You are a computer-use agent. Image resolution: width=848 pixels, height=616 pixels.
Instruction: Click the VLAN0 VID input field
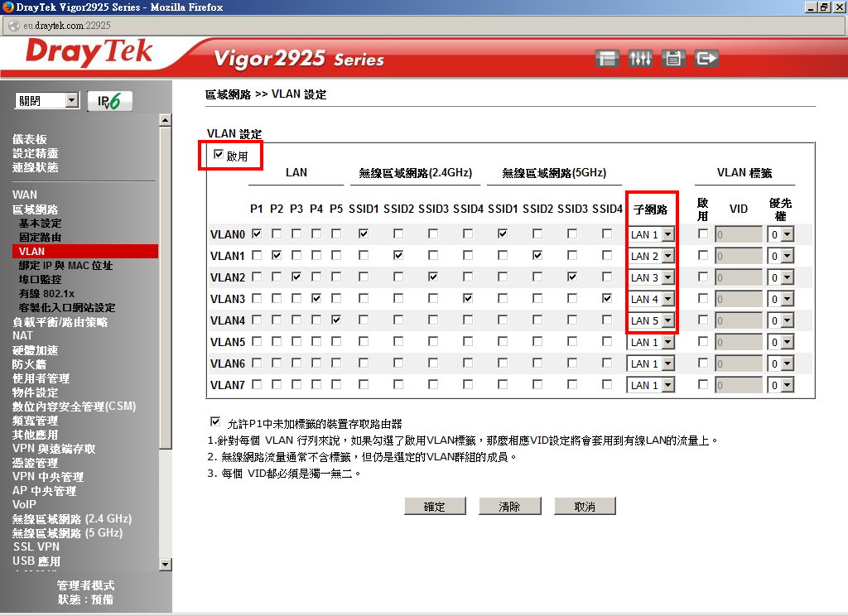point(739,235)
